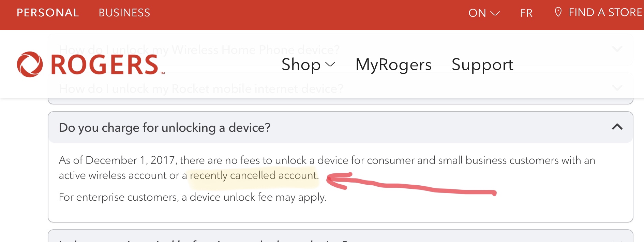Open the FIND A STORE link
This screenshot has width=644, height=242.
pyautogui.click(x=605, y=12)
